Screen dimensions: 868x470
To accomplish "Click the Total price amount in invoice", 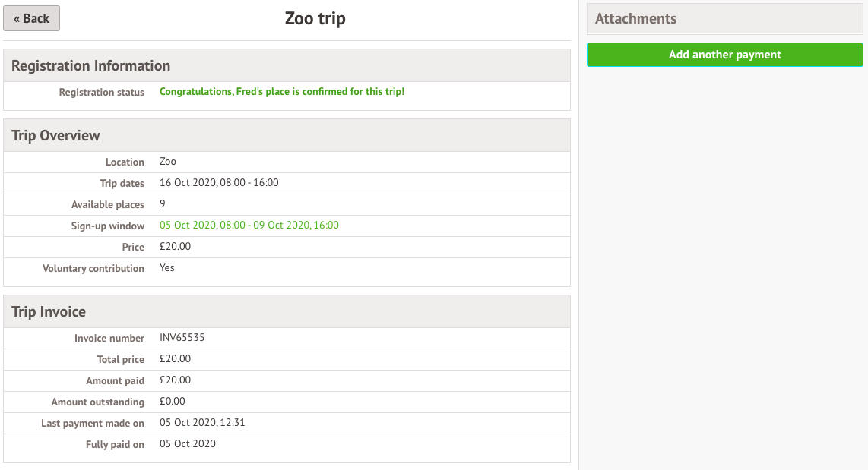I will 175,359.
